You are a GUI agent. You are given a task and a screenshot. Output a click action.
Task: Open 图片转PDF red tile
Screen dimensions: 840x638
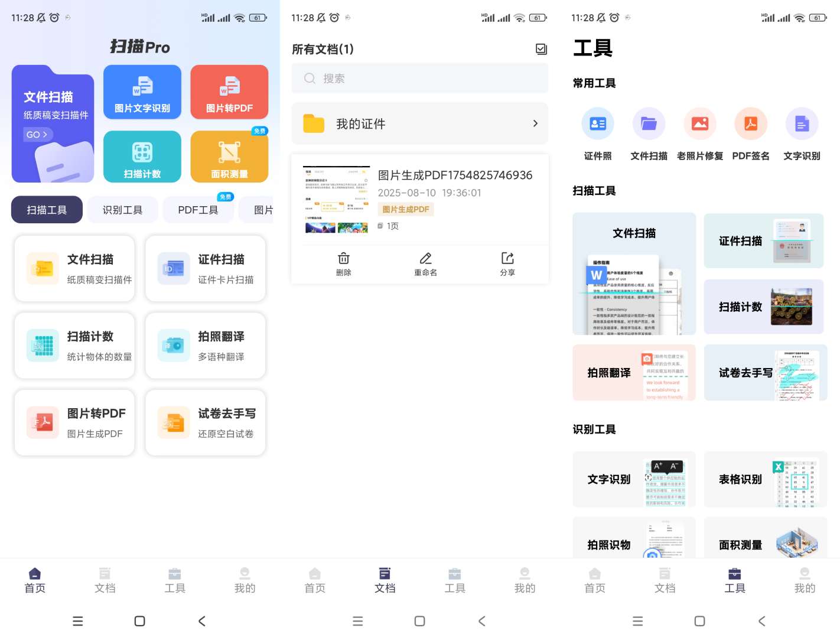(229, 92)
